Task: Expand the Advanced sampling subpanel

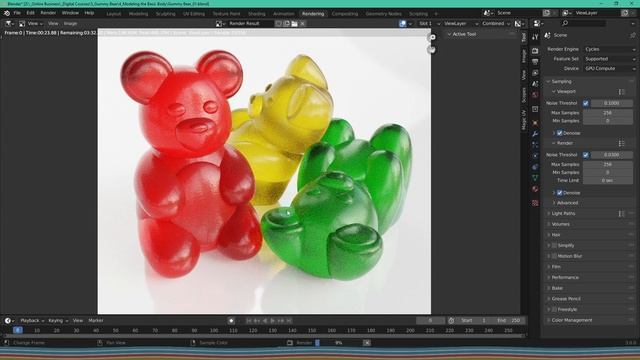Action: point(567,203)
